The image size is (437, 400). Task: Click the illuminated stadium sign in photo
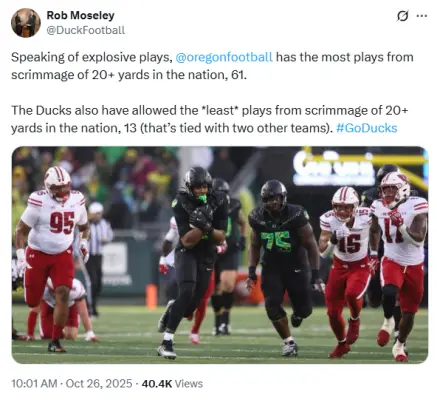click(334, 168)
